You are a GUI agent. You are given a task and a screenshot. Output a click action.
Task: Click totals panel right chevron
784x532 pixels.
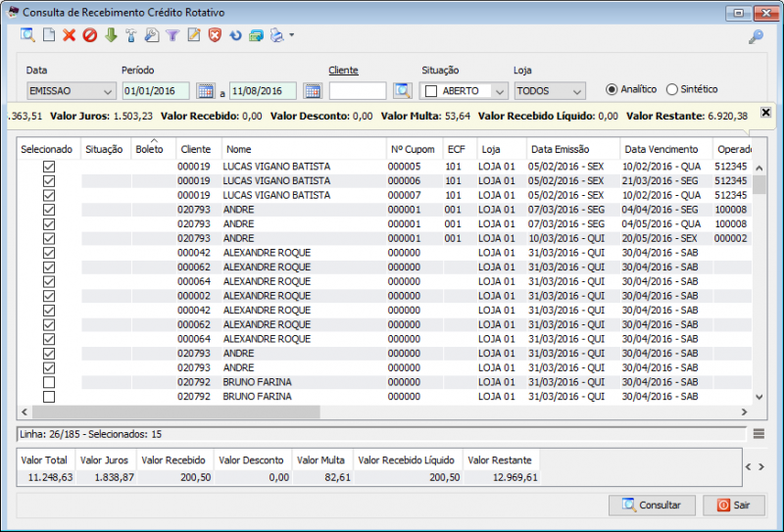tap(761, 467)
